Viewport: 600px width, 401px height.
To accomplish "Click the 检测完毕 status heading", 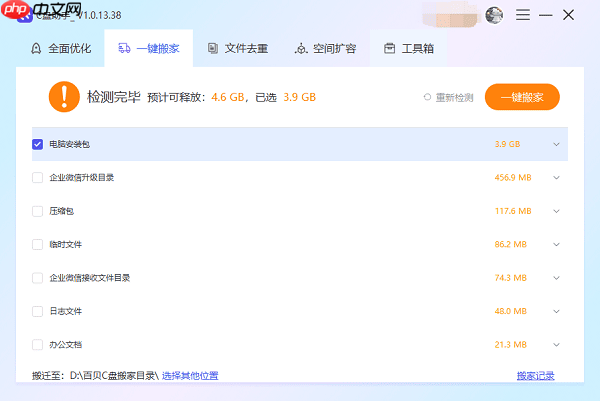I will tap(114, 97).
